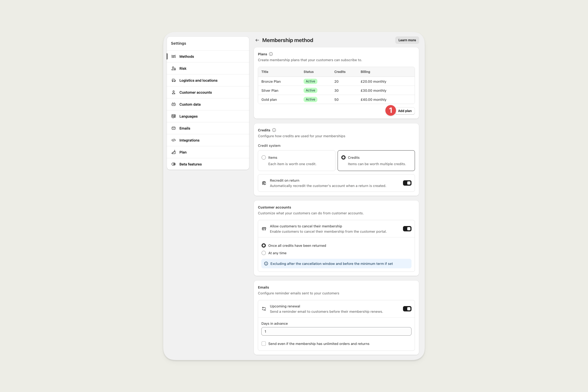The width and height of the screenshot is (588, 392).
Task: Open the Emails section in sidebar
Action: click(185, 128)
